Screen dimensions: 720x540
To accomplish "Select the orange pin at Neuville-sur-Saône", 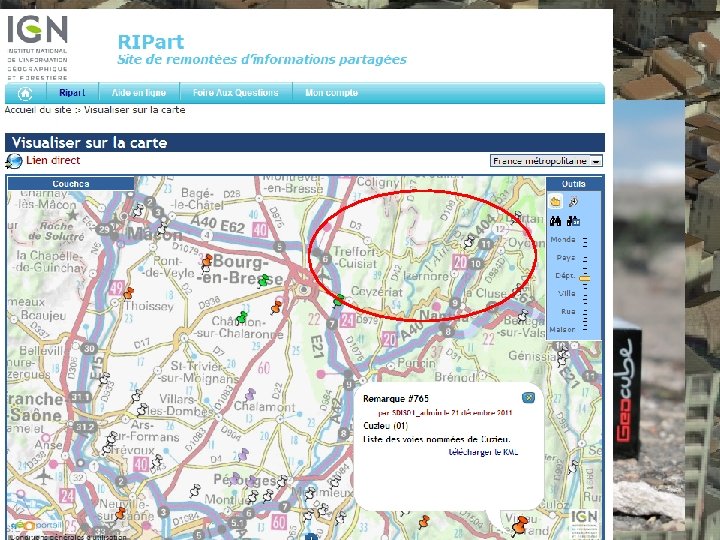I will [120, 513].
